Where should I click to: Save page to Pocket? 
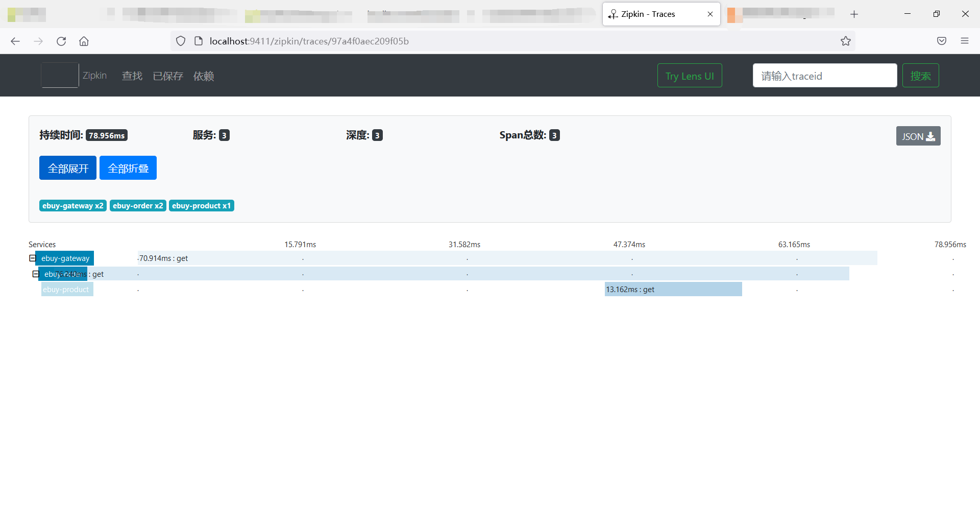942,41
